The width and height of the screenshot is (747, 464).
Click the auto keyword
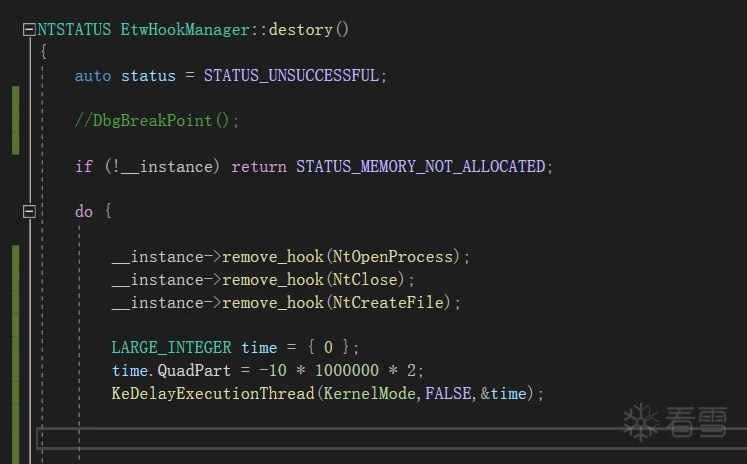pos(93,76)
